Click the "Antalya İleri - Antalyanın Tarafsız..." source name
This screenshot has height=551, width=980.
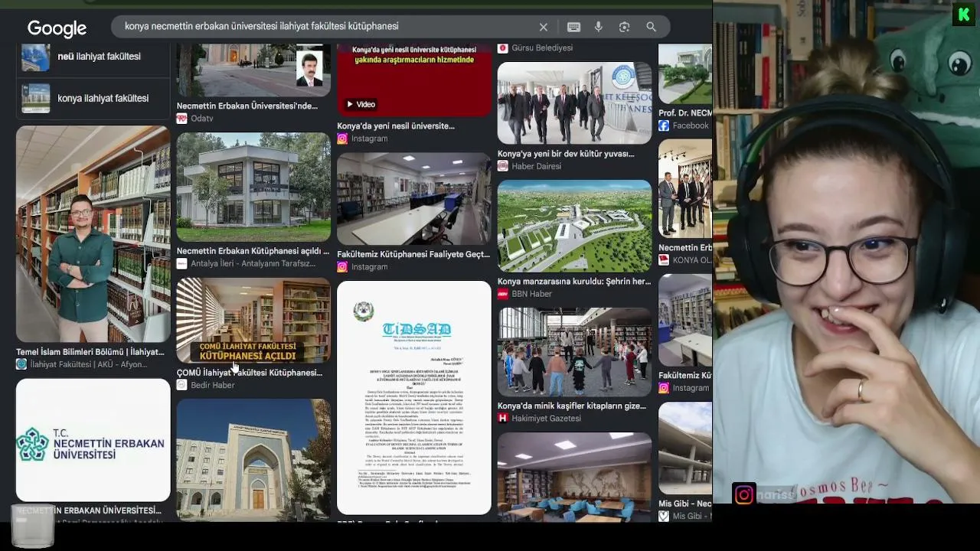253,263
